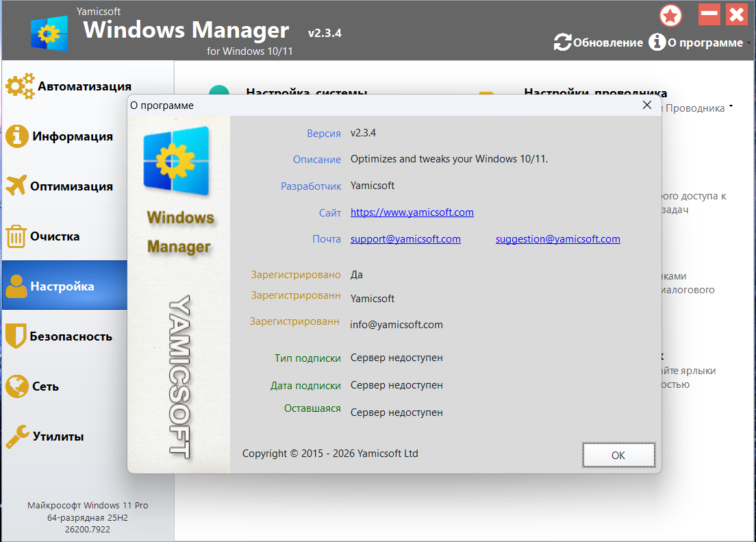Viewport: 756px width, 542px height.
Task: Open the https://www.yamicsoft.com website link
Action: tap(412, 212)
